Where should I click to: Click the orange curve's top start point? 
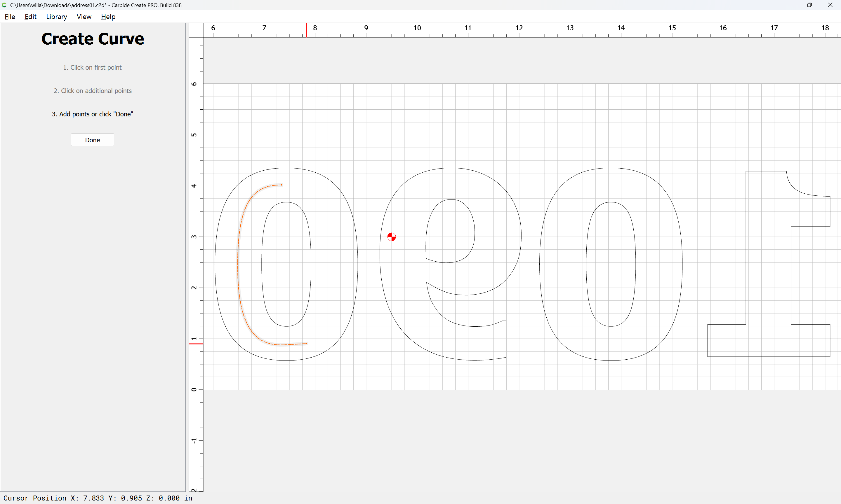[x=282, y=185]
